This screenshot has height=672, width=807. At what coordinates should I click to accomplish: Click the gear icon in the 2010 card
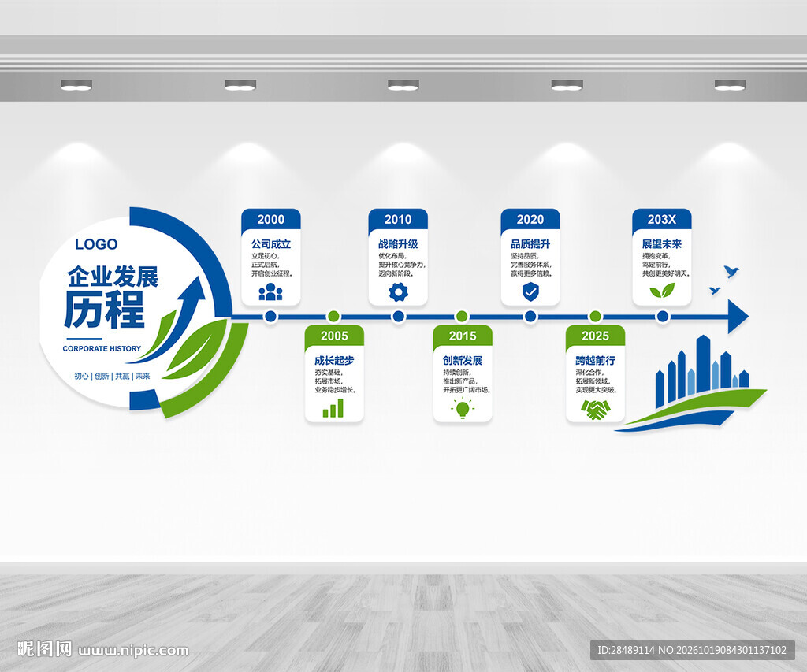pos(398,291)
